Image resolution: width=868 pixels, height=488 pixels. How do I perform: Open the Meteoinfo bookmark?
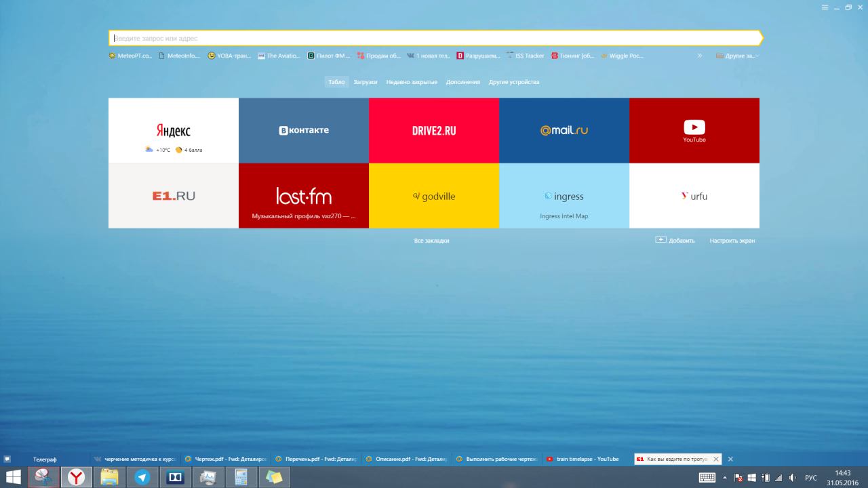coord(180,56)
